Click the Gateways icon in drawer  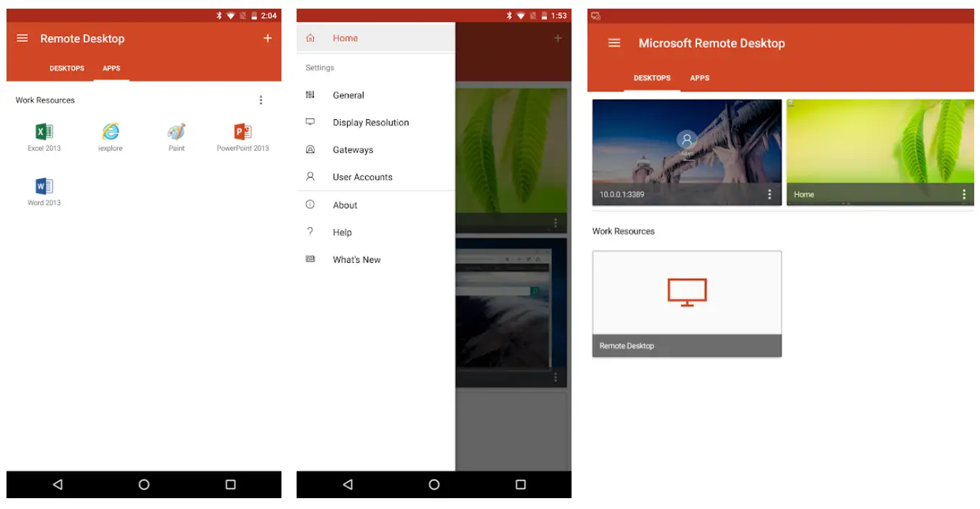(310, 149)
